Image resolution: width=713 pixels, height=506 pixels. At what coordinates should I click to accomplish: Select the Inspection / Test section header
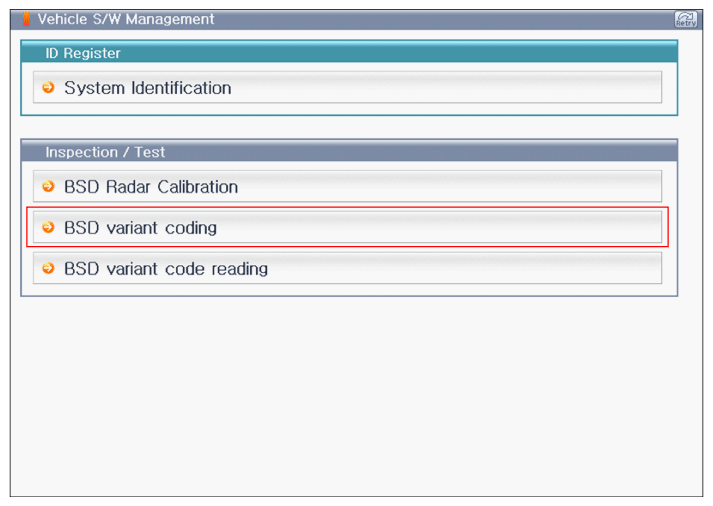click(105, 152)
